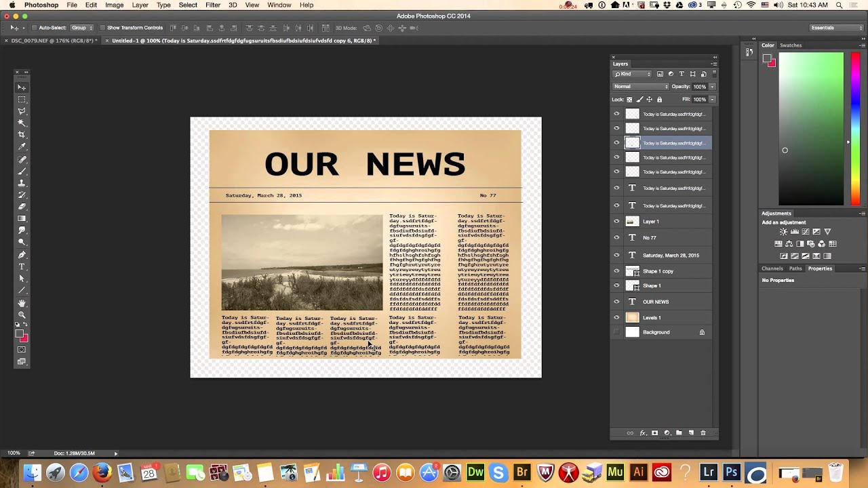Viewport: 868px width, 488px height.
Task: Add a layer mask icon
Action: click(x=654, y=433)
